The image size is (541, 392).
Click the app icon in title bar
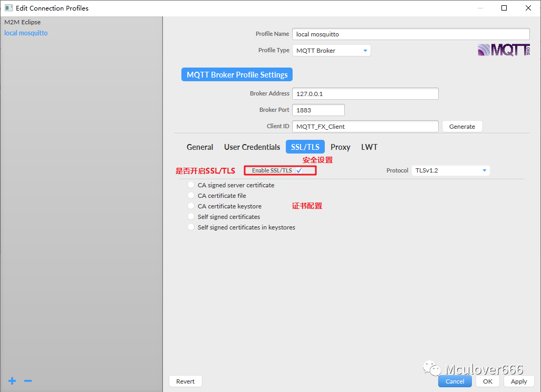click(8, 8)
